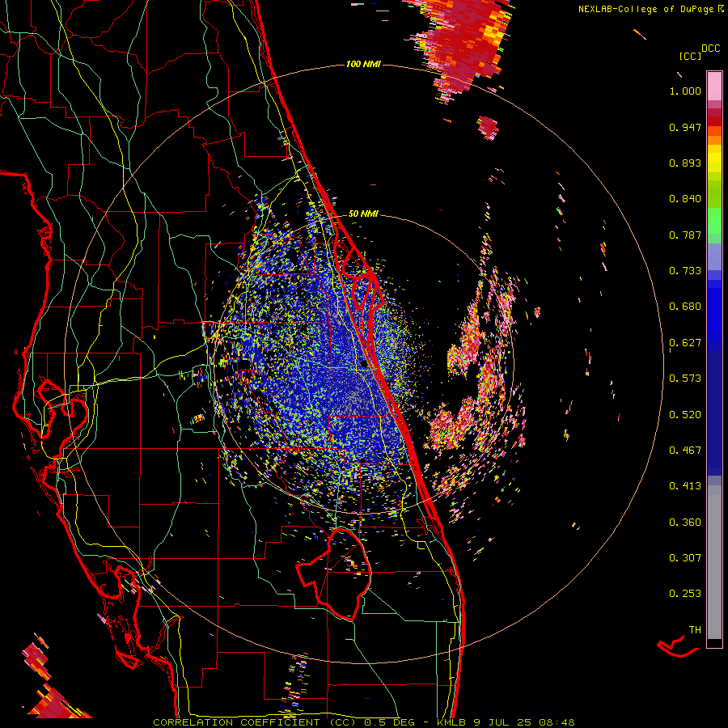Viewport: 728px width, 728px height.
Task: Click the Correlation Coefficient KMLB caption at bottom
Action: [364, 722]
